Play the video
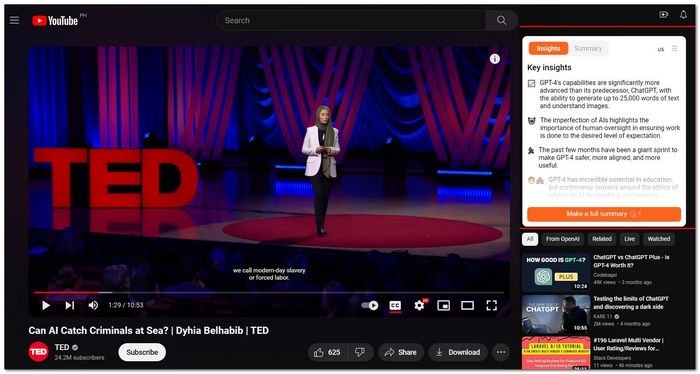Image resolution: width=700 pixels, height=374 pixels. pyautogui.click(x=46, y=305)
